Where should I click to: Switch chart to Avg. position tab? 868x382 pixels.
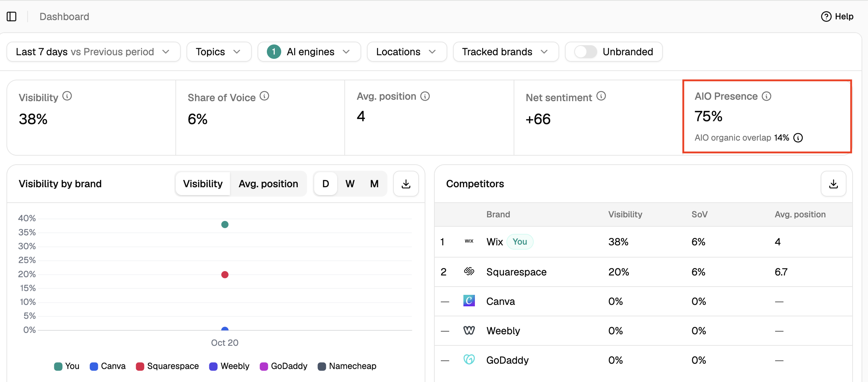268,184
